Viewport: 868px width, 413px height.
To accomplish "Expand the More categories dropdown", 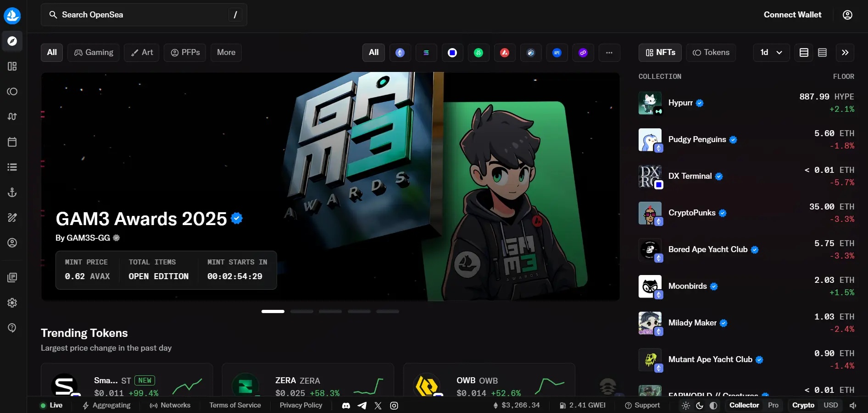I will [226, 53].
